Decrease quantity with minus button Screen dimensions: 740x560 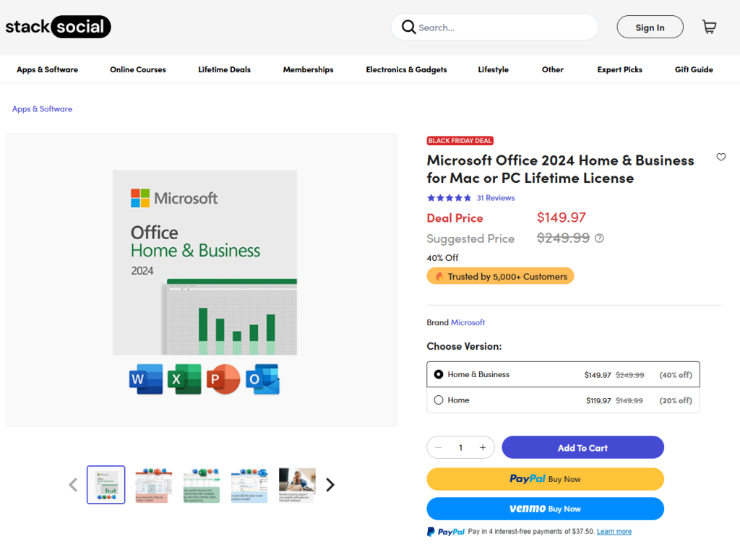tap(439, 448)
